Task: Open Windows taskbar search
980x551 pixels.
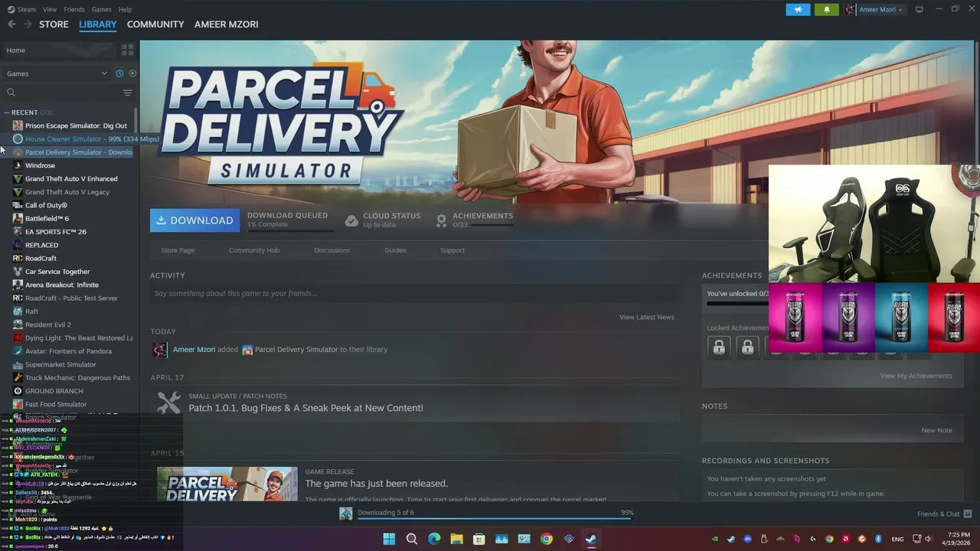Action: (x=411, y=539)
